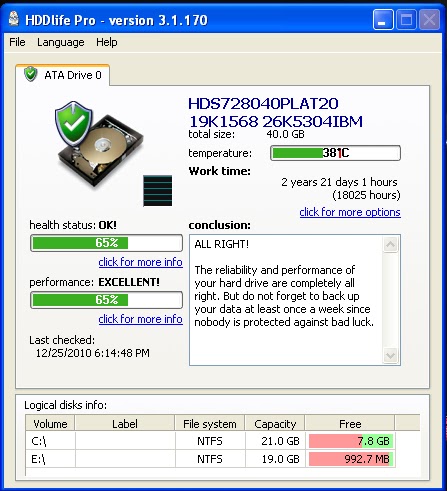
Task: Close the HDDlife Pro window
Action: coord(429,20)
